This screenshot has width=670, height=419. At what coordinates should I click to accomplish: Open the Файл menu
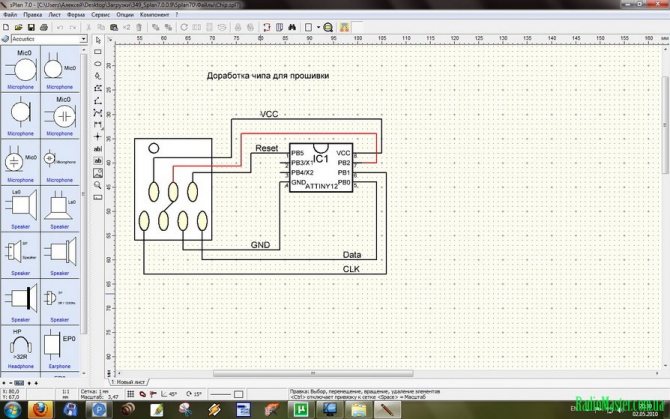click(9, 17)
